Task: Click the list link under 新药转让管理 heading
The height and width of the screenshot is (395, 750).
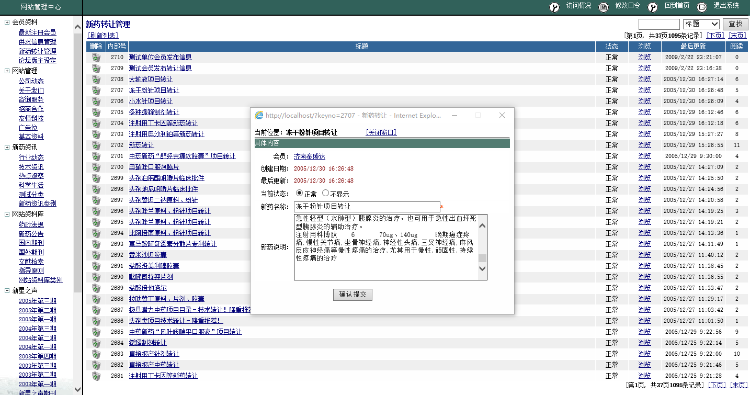Action: pyautogui.click(x=102, y=35)
